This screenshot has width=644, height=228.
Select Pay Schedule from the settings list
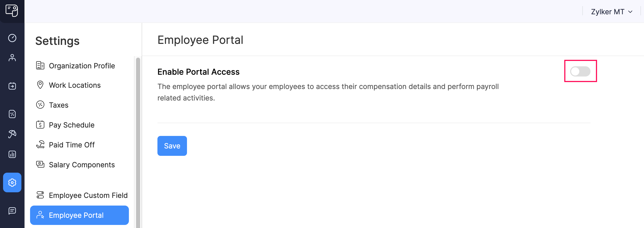(x=72, y=125)
